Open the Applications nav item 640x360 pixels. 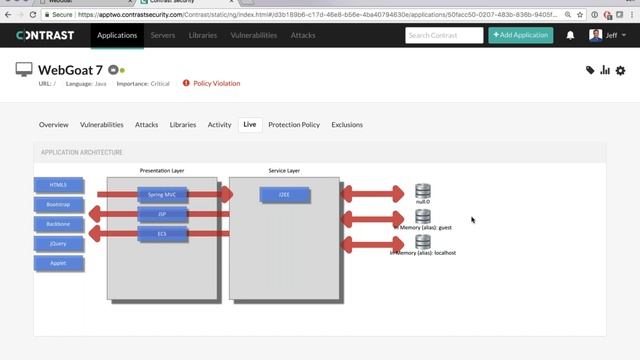point(117,36)
